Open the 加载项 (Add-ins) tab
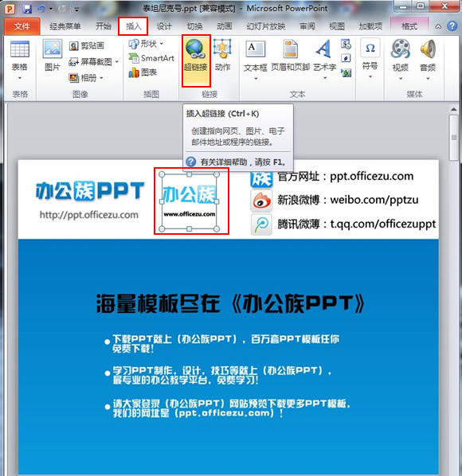 370,26
